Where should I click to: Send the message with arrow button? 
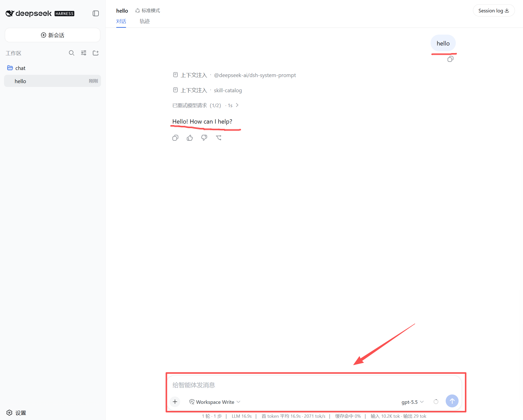coord(452,401)
